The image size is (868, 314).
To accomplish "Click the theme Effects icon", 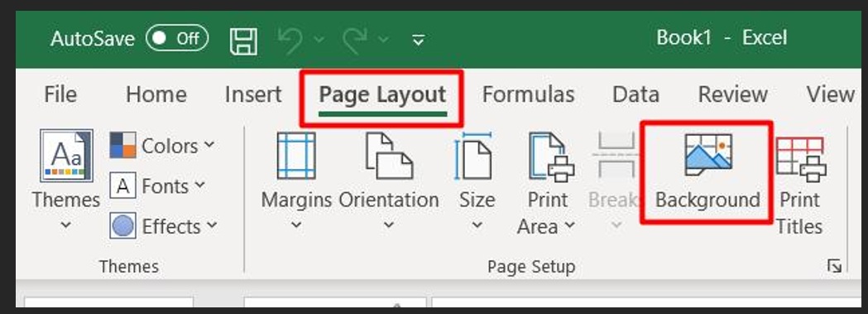I will point(122,226).
